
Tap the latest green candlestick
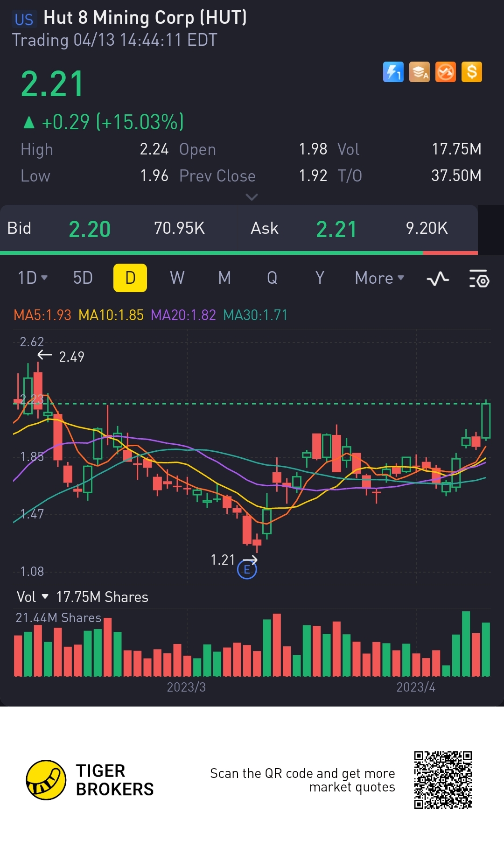(x=486, y=420)
